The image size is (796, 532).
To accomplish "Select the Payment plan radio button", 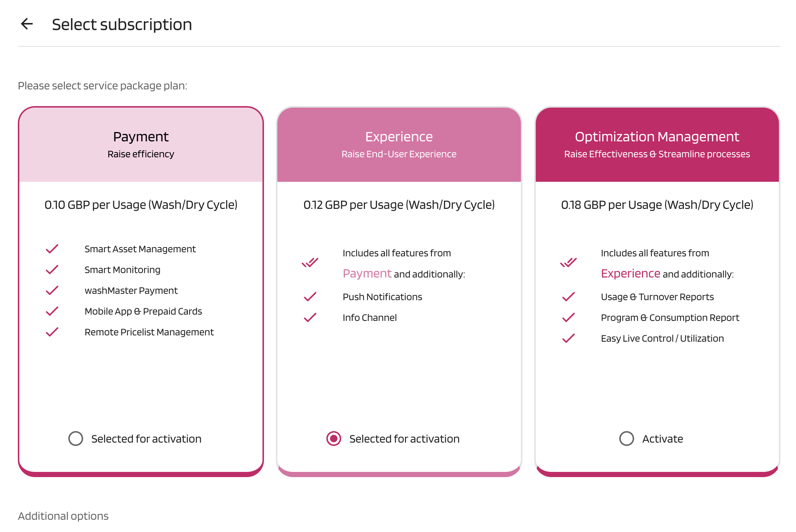I will coord(76,439).
